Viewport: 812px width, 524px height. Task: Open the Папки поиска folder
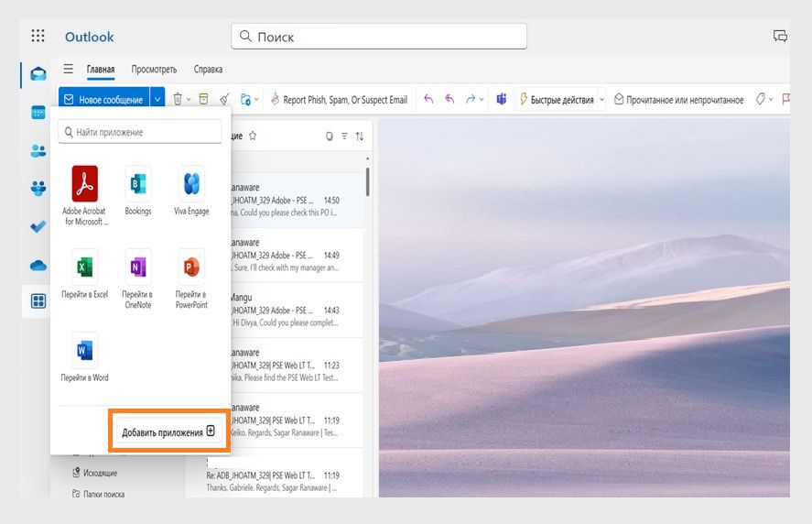tap(98, 494)
